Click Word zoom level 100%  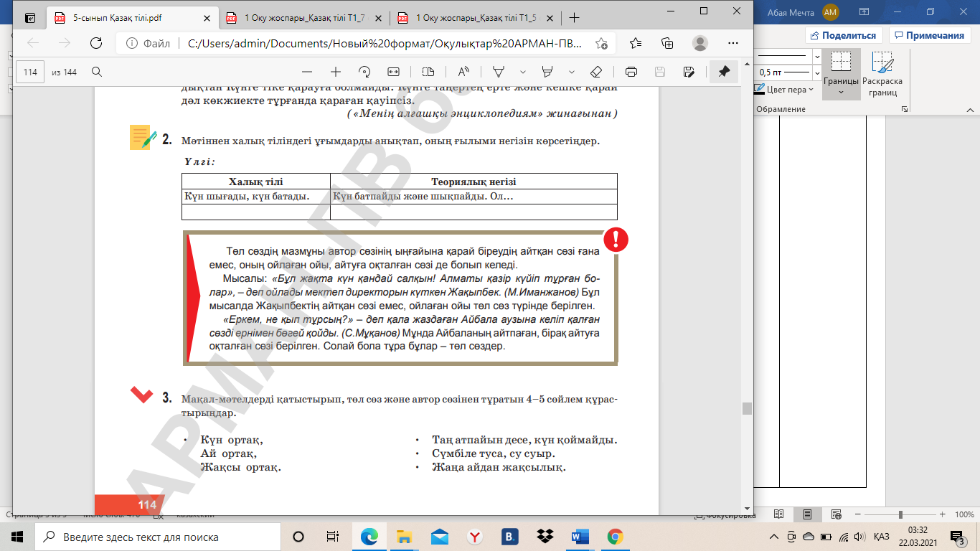[964, 515]
